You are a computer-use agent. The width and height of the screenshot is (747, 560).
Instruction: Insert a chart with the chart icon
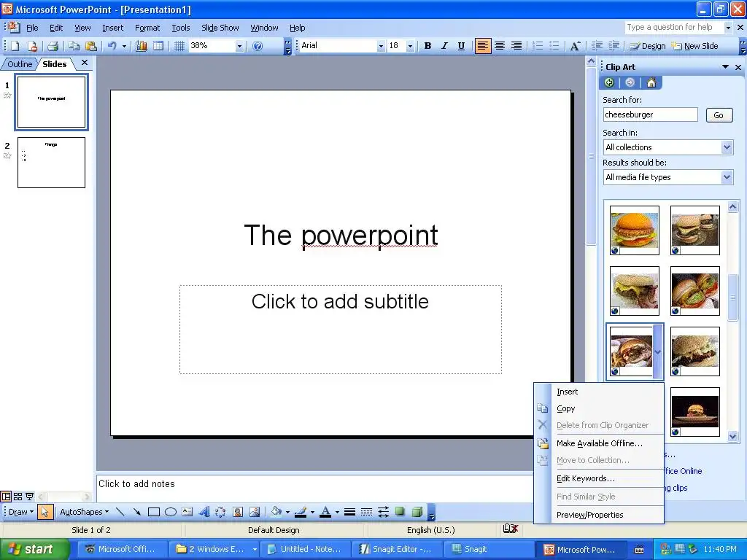pos(142,46)
